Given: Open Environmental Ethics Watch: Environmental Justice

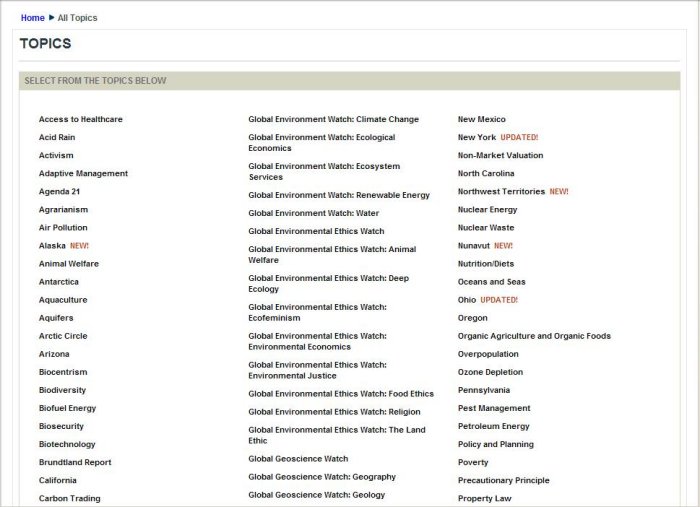Looking at the screenshot, I should (317, 370).
